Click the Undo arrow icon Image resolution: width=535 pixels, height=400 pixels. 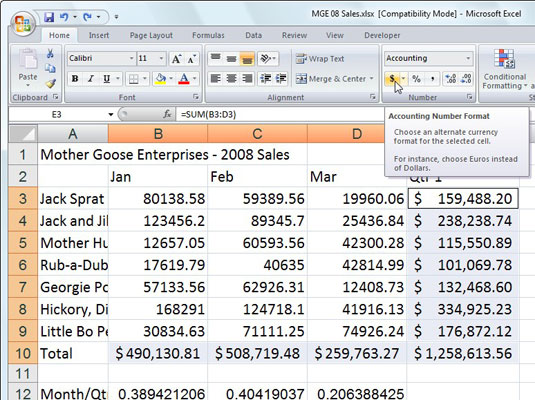(x=64, y=17)
